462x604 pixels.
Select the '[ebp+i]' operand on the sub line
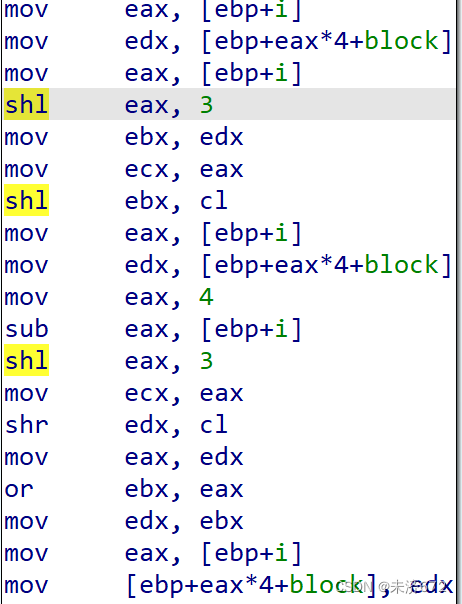[251, 330]
